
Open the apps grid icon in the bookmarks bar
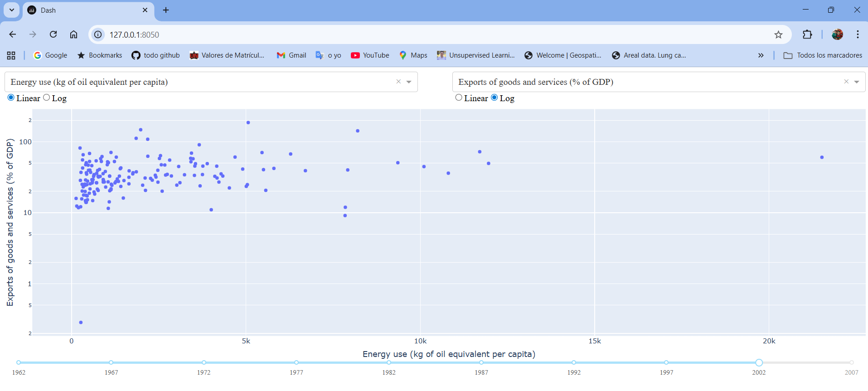[x=11, y=55]
